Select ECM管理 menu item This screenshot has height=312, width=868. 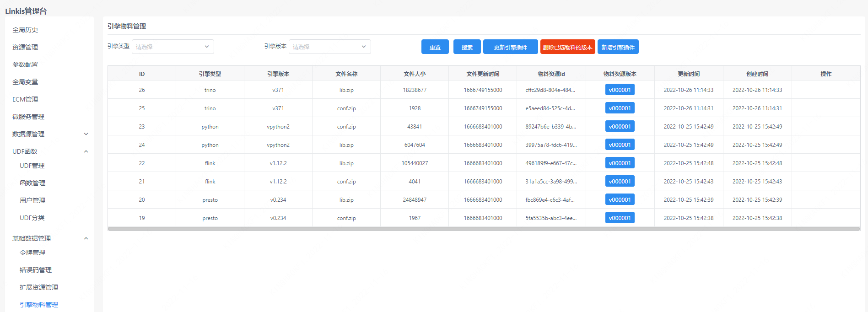click(25, 99)
